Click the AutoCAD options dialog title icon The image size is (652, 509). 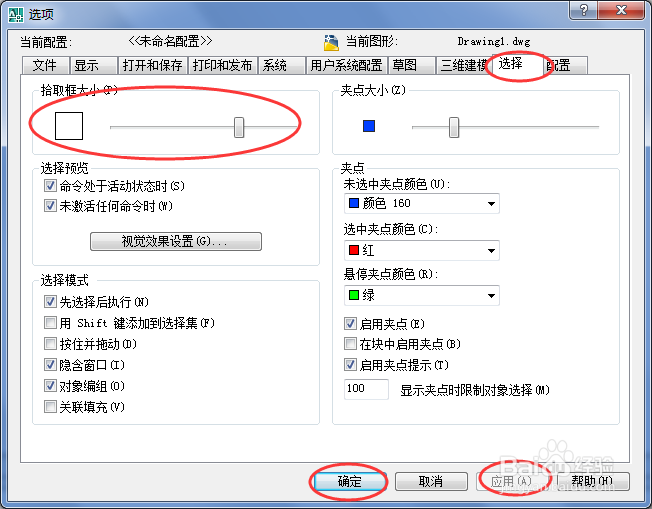pos(16,15)
